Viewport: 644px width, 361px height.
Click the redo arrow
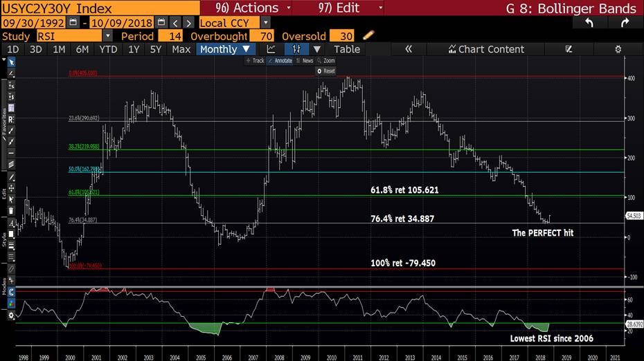[625, 23]
